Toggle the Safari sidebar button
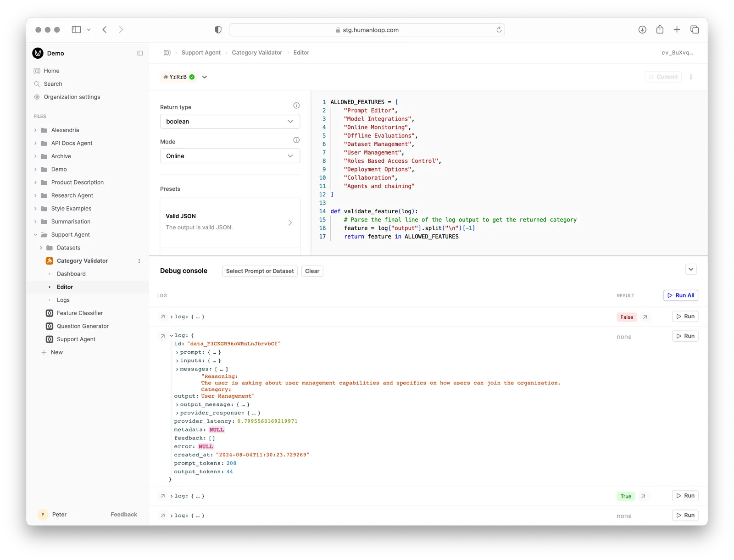The height and width of the screenshot is (560, 734). pos(76,30)
